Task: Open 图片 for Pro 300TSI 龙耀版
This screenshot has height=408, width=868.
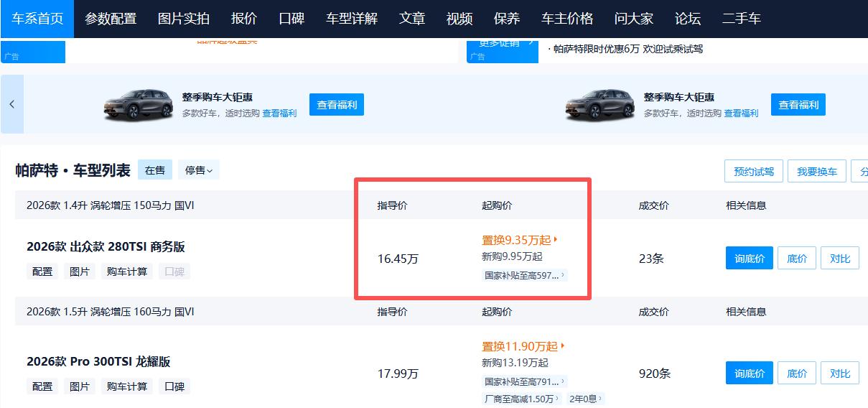Action: click(x=80, y=386)
